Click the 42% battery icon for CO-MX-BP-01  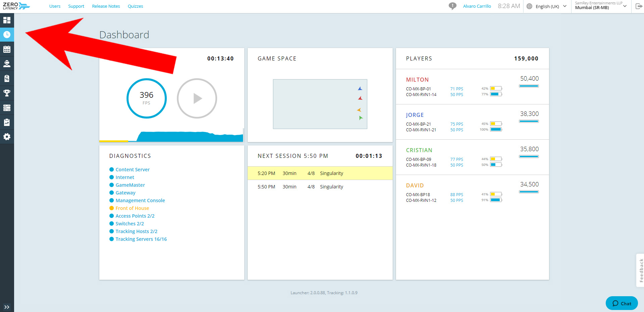click(x=496, y=89)
